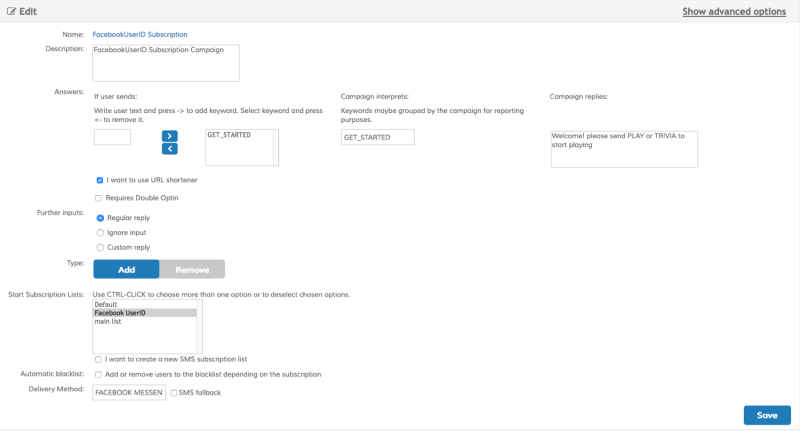Switch Type to Remove

click(x=192, y=269)
